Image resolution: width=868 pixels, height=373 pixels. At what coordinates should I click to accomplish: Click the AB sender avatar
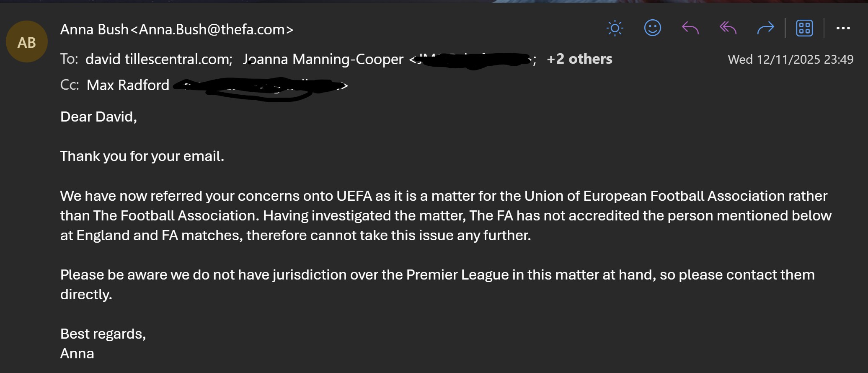[27, 42]
